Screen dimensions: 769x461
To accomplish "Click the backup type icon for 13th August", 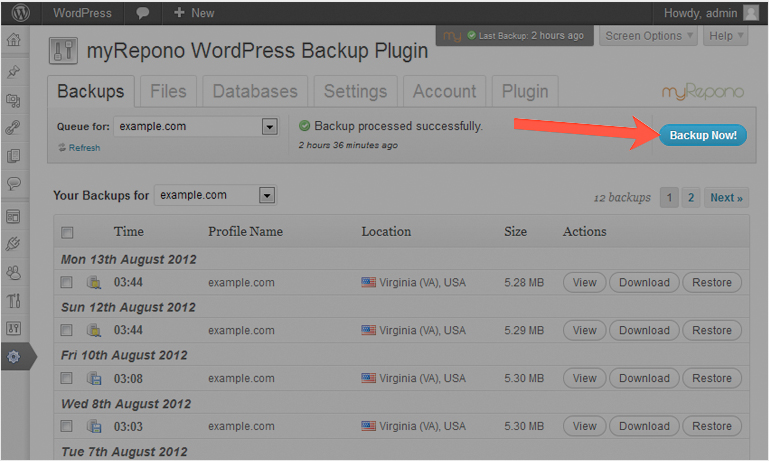I will (94, 282).
